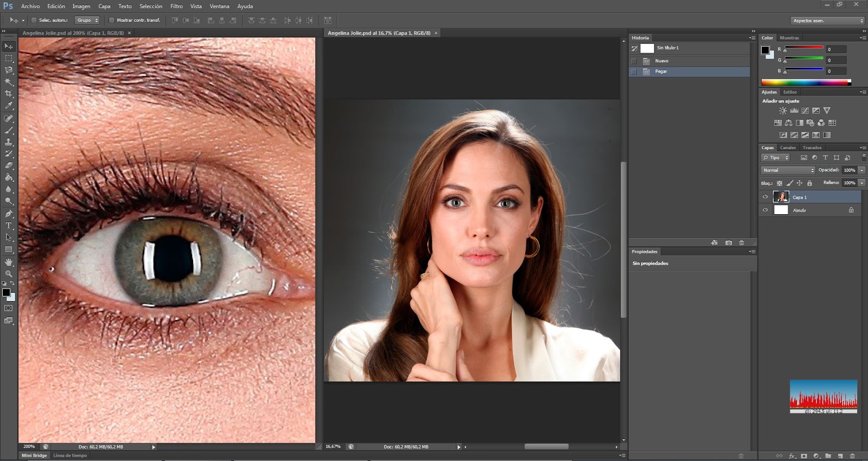Open the Aspectos esen. workspace dropdown

pyautogui.click(x=827, y=21)
